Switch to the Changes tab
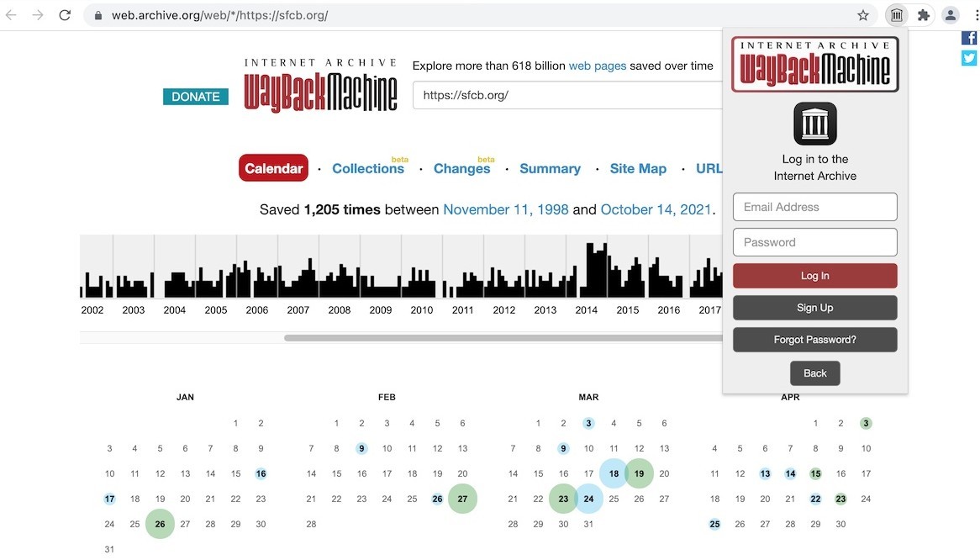 [462, 169]
